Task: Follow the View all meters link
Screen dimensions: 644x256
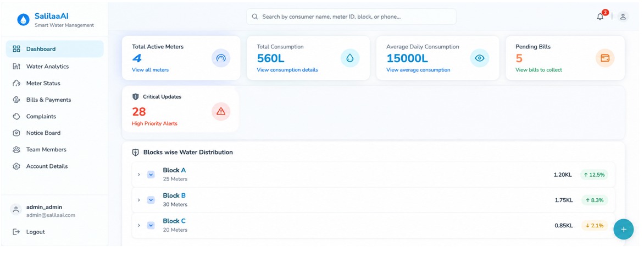Action: pyautogui.click(x=151, y=69)
